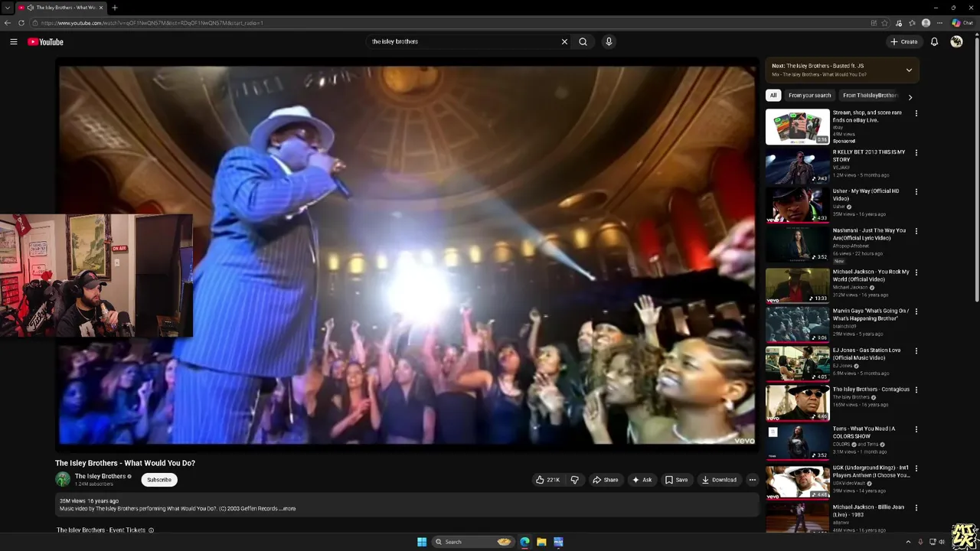This screenshot has height=551, width=980.
Task: Open options for Billie Jean Live
Action: pyautogui.click(x=916, y=507)
